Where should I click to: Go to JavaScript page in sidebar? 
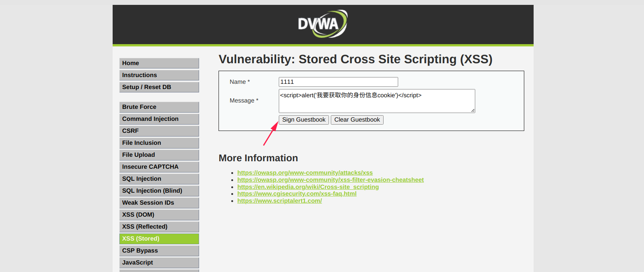tap(159, 263)
